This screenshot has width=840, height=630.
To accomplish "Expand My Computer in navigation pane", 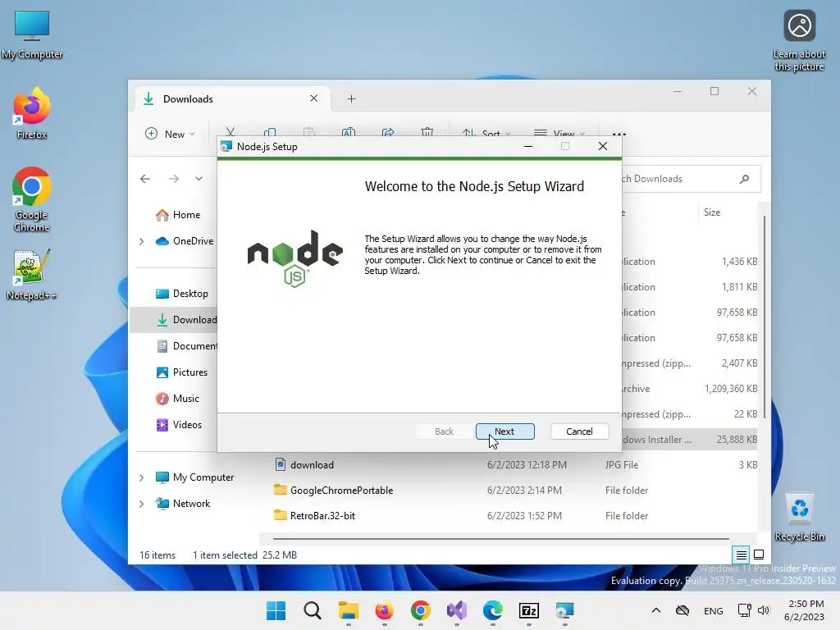I will 141,477.
